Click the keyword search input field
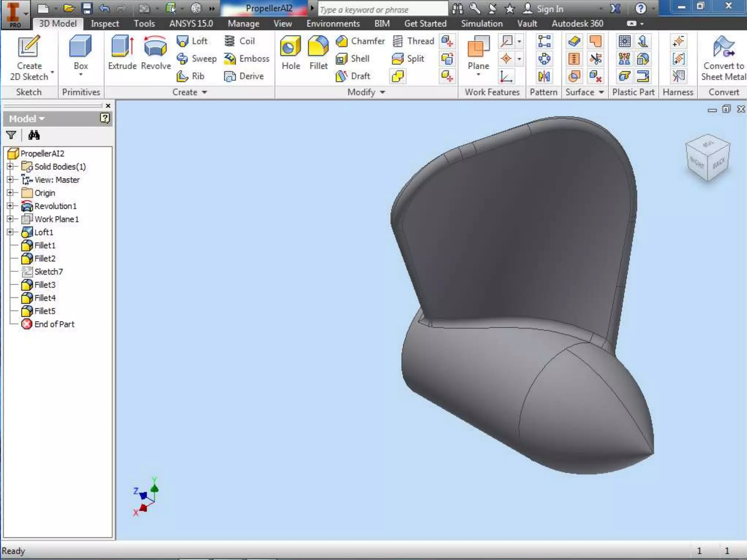Viewport: 747px width, 560px height. tap(382, 9)
